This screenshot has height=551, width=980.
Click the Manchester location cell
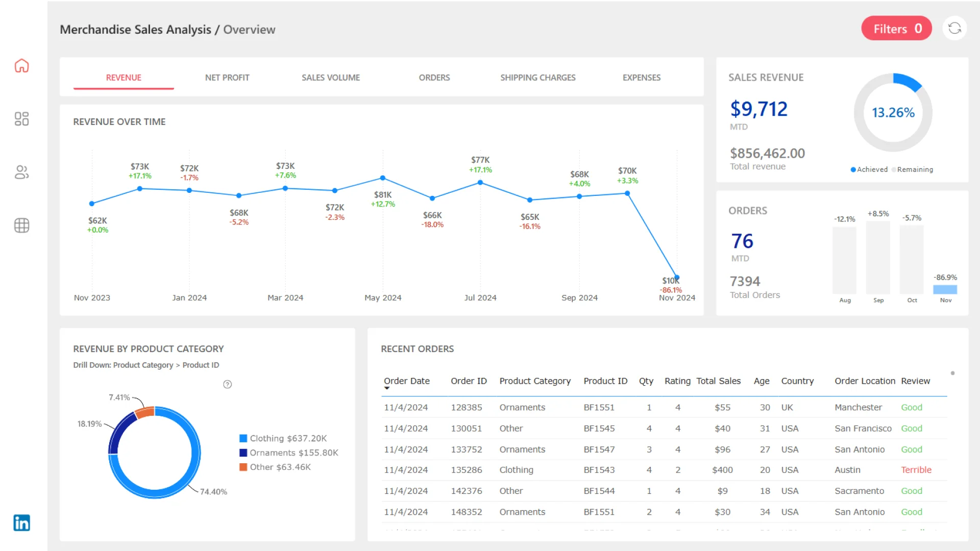coord(858,408)
